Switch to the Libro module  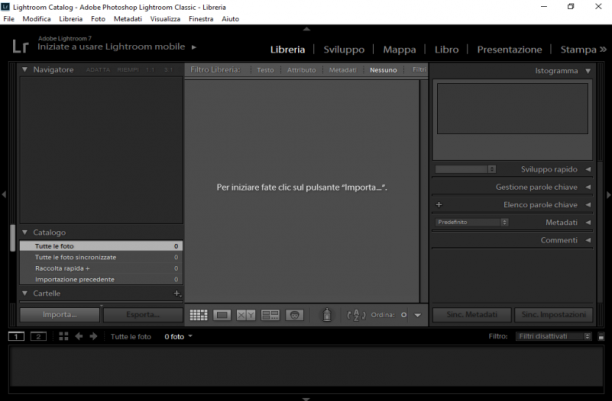447,50
